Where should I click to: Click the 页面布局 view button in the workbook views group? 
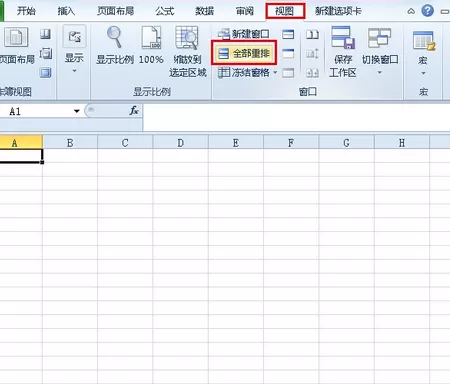point(16,46)
